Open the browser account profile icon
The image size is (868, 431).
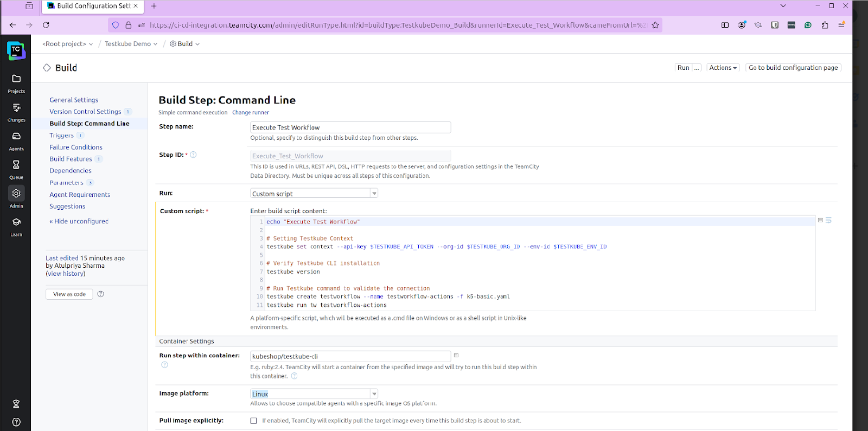click(742, 25)
